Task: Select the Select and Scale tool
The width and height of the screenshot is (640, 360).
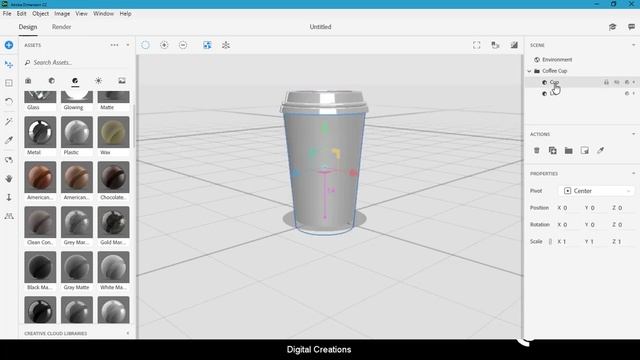Action: coord(9,83)
